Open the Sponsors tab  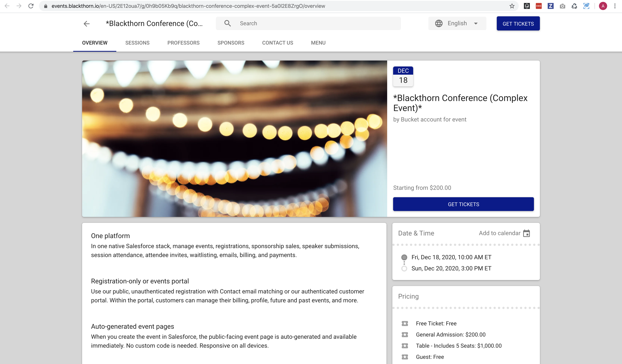(x=231, y=43)
